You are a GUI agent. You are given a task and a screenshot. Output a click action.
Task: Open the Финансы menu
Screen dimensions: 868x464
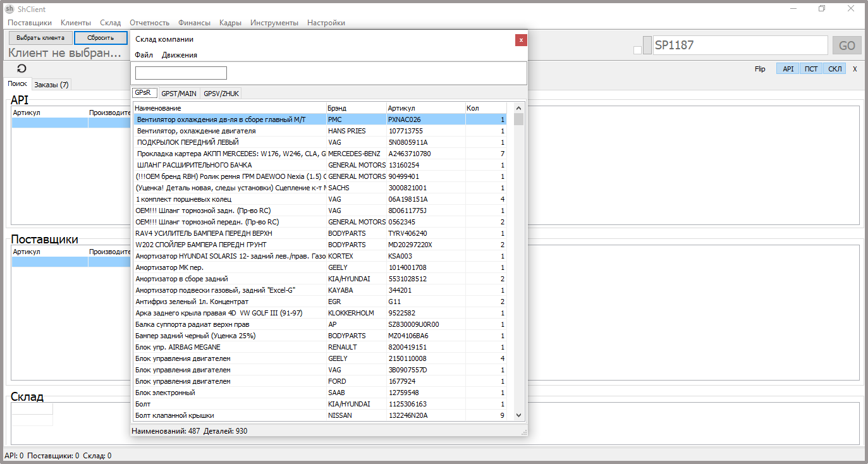click(194, 23)
